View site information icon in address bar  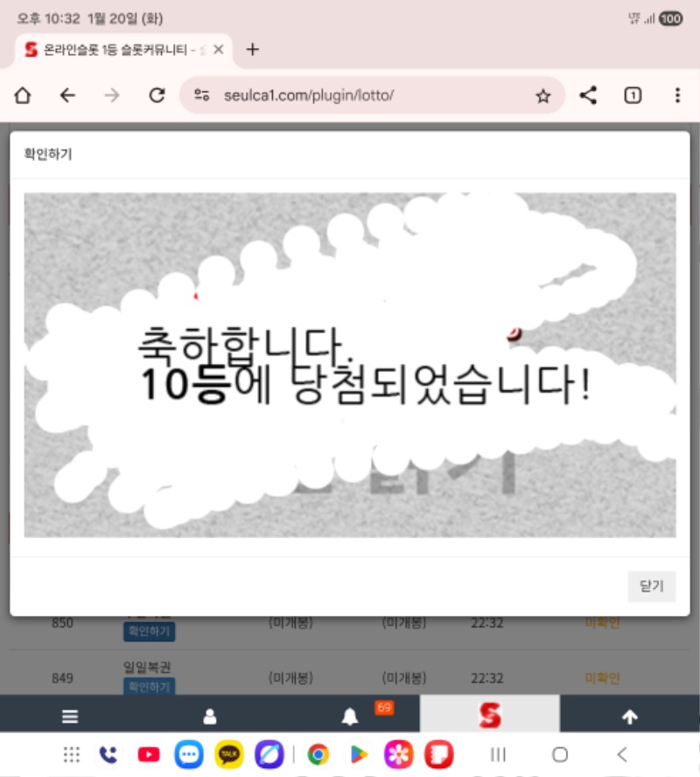[x=202, y=96]
